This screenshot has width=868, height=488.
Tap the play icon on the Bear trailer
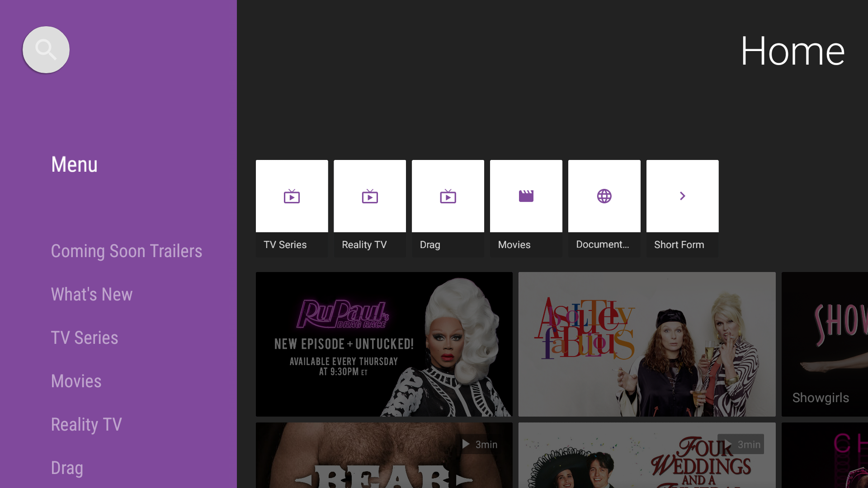pyautogui.click(x=465, y=444)
